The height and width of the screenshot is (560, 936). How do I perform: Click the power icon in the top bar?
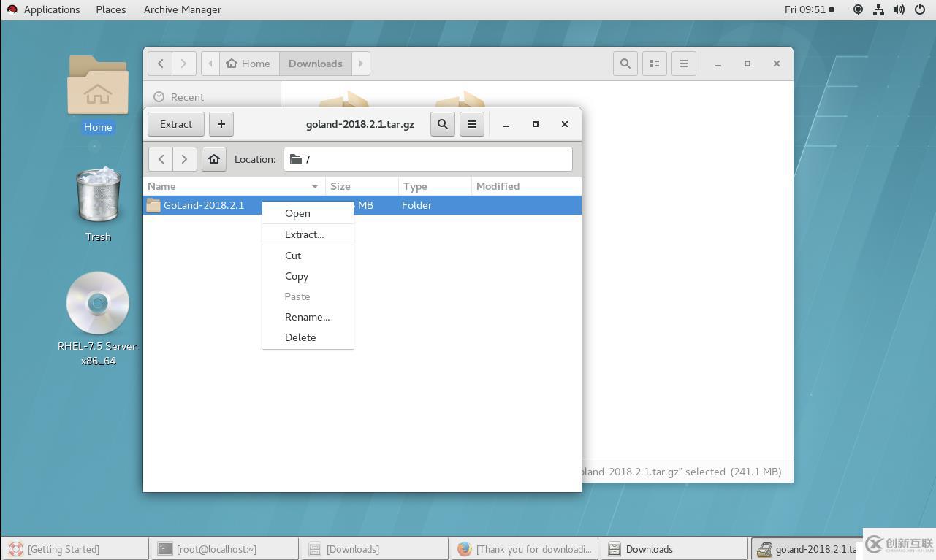click(920, 9)
